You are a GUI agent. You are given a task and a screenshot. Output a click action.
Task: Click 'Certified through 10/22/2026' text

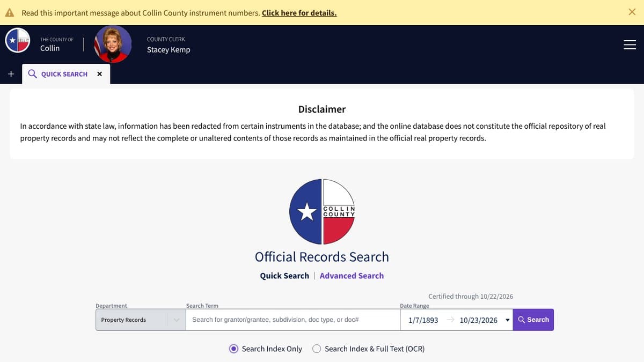click(471, 296)
